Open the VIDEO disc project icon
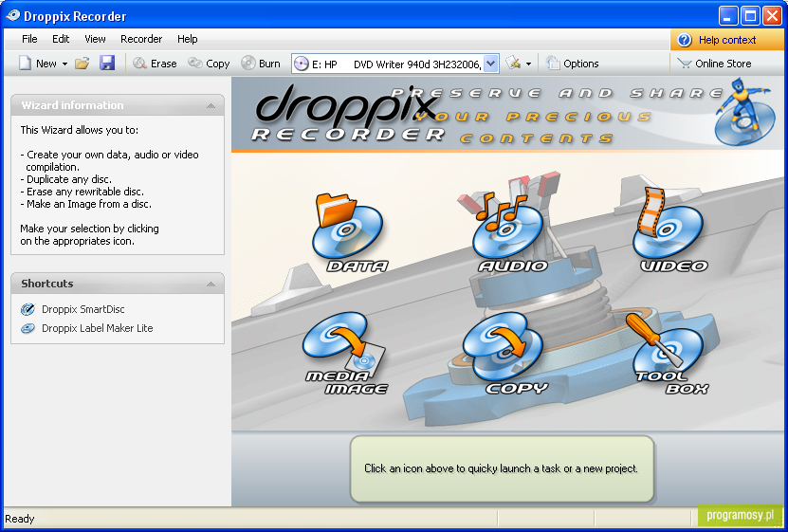The width and height of the screenshot is (788, 532). (x=669, y=230)
